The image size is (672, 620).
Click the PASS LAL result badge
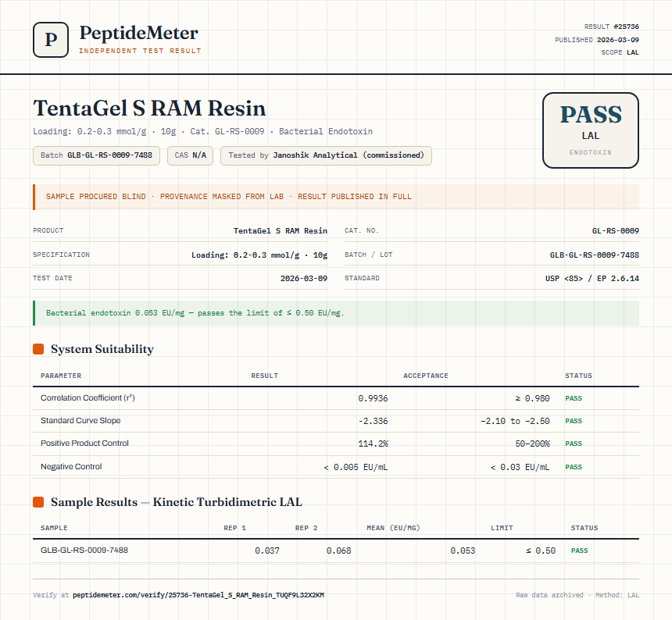tap(591, 130)
